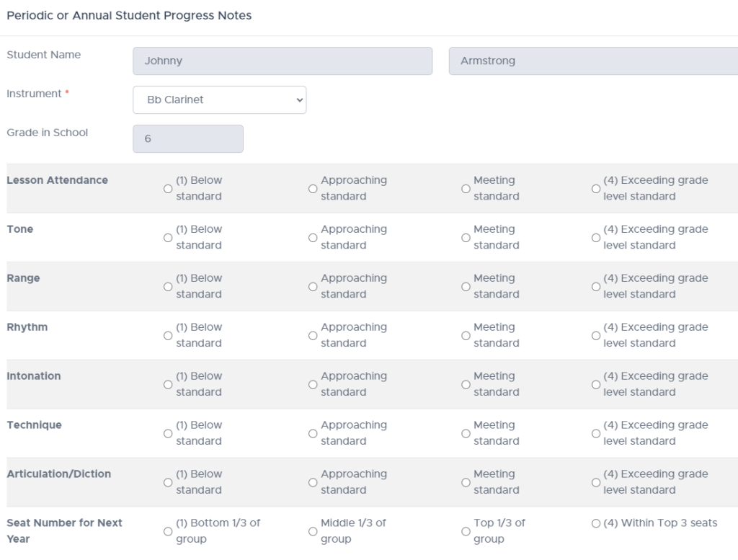Screen dimensions: 738x560
Task: Select Exceeding grade level standard for Tone
Action: pyautogui.click(x=596, y=238)
